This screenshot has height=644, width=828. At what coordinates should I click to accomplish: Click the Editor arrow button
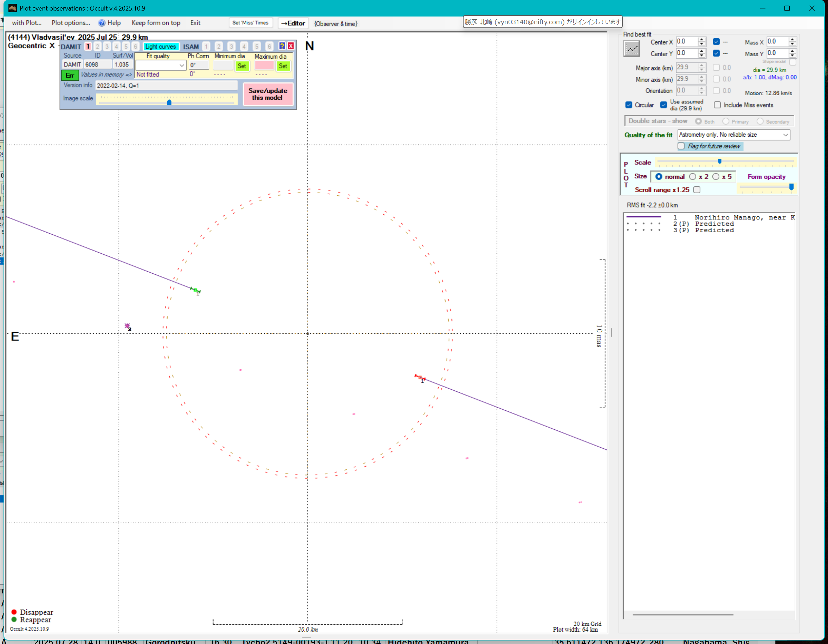[293, 23]
